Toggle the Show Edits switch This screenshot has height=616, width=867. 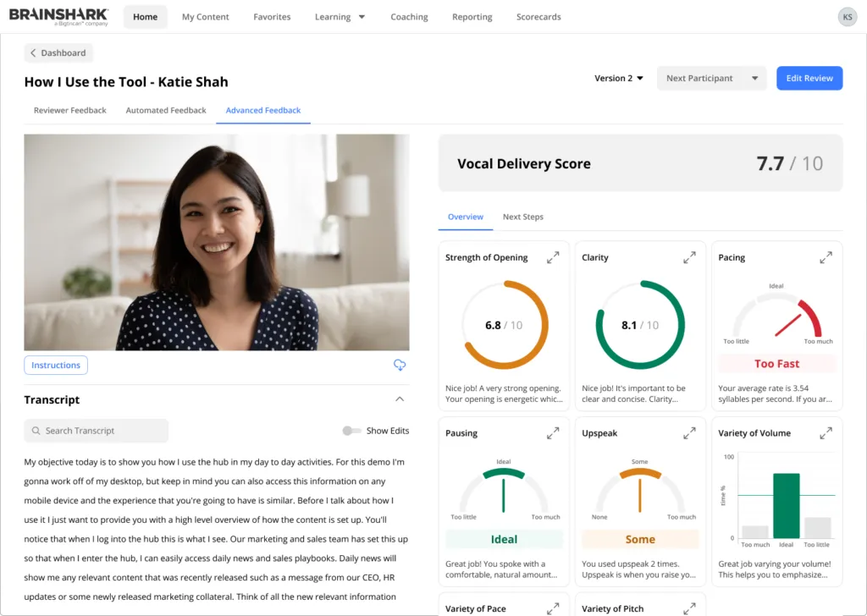click(351, 431)
